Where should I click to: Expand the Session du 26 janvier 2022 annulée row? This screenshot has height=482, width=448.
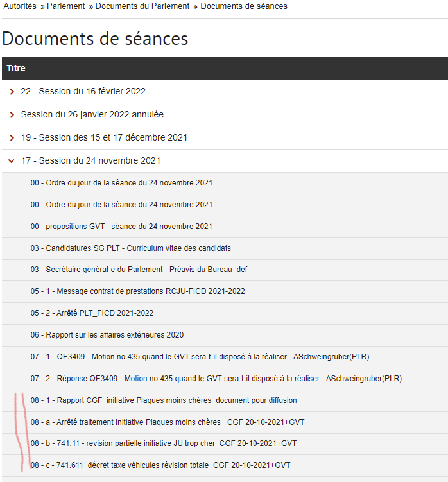point(92,115)
